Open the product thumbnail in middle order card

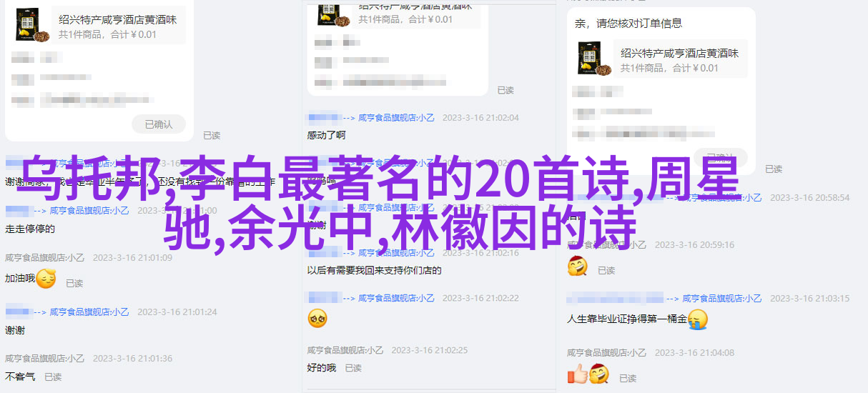click(x=322, y=12)
